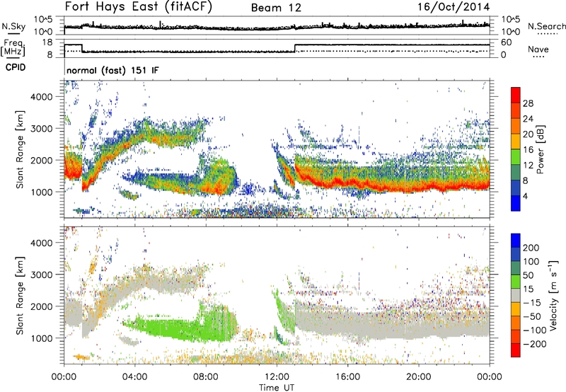Click the '08:00' time tick label
The image size is (566, 392).
click(x=206, y=377)
